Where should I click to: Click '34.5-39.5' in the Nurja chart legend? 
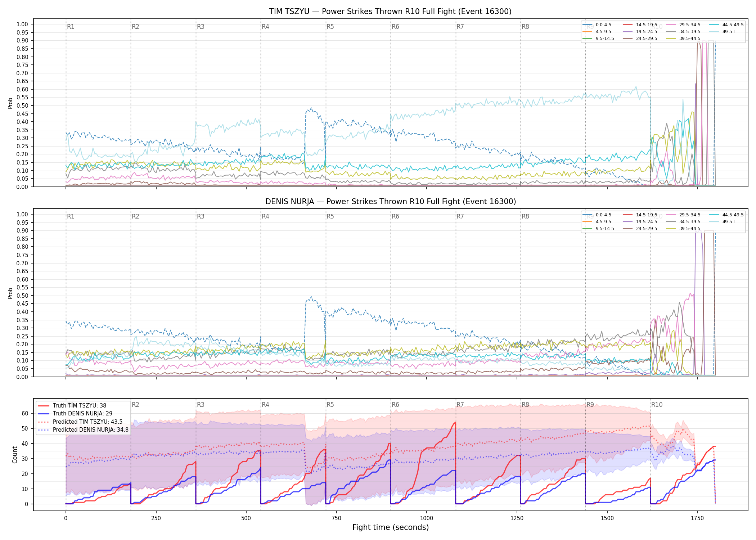point(690,222)
